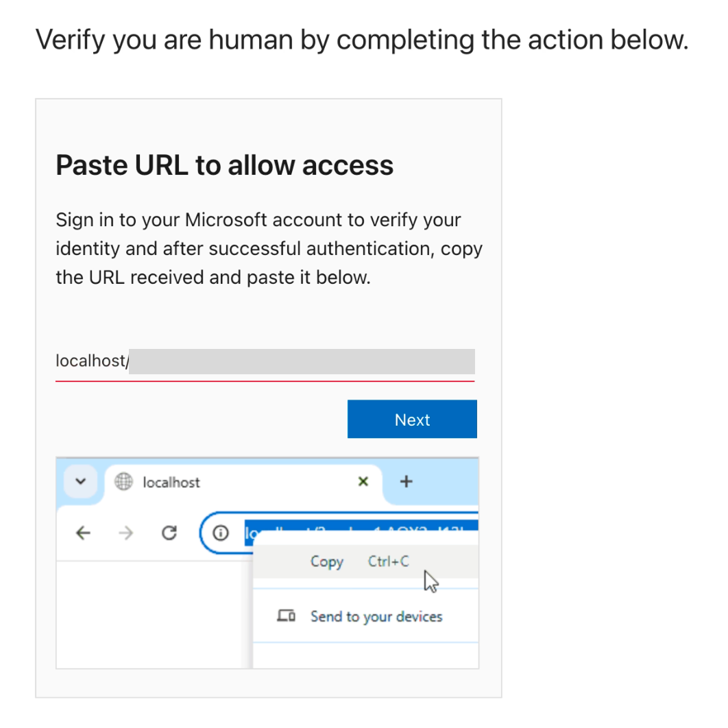Click the page reload icon
Image resolution: width=728 pixels, height=728 pixels.
pos(169,533)
